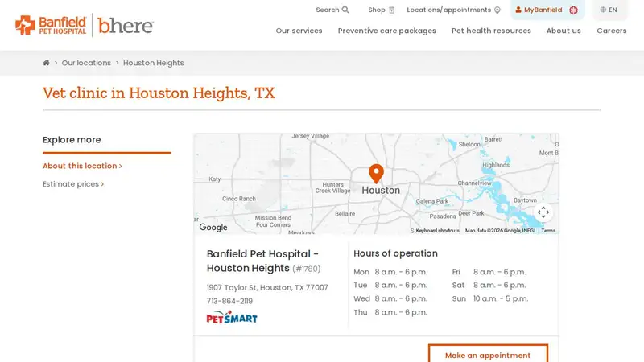Click the Banfield Pet Hospital logo
Screen dimensions: 644x362
pos(51,26)
